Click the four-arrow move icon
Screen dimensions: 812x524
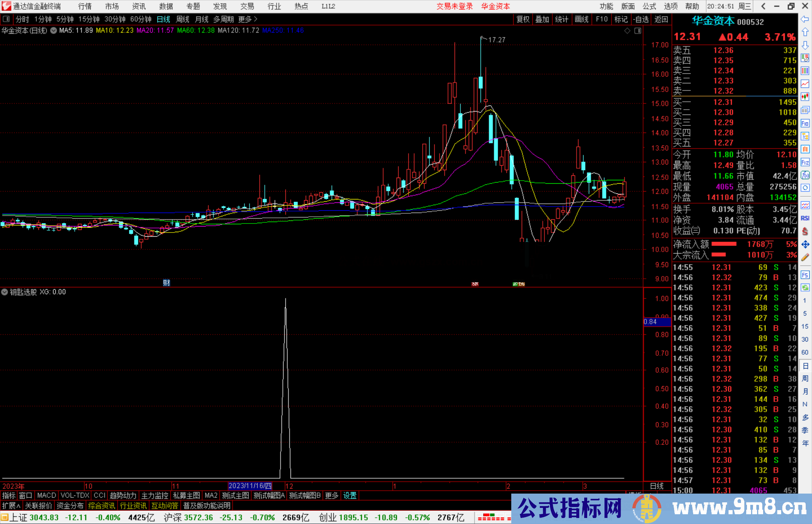[805, 245]
